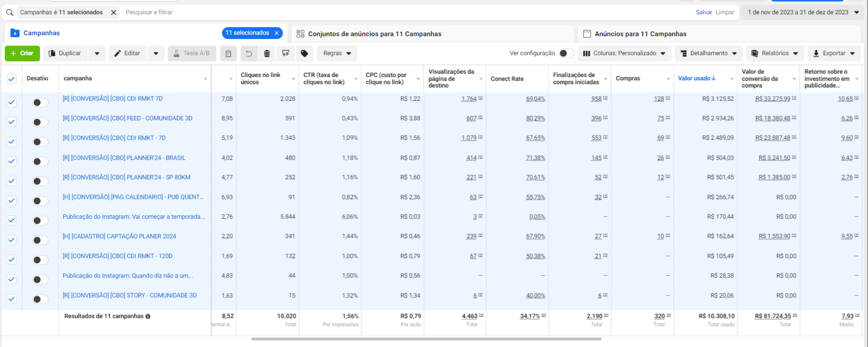
Task: Open the CDI RMKT - 120D campaign link
Action: tap(117, 256)
